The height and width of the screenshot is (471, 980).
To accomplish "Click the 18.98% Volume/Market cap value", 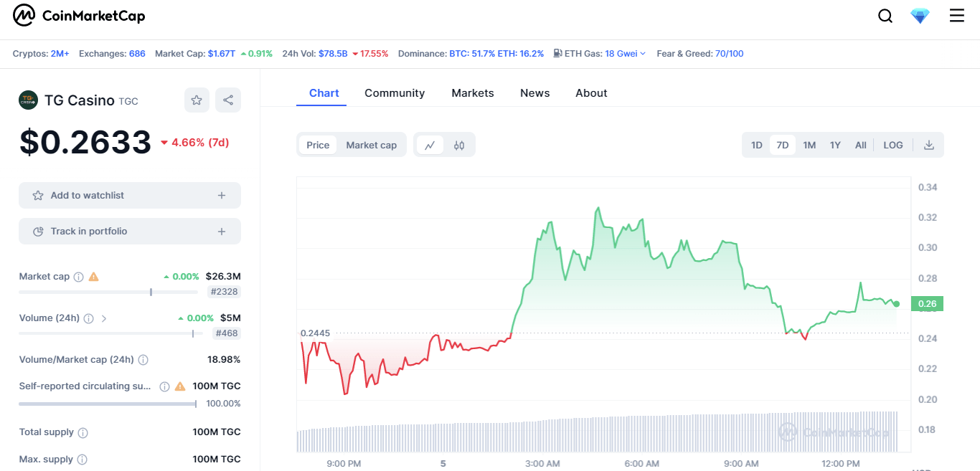I will coord(224,360).
